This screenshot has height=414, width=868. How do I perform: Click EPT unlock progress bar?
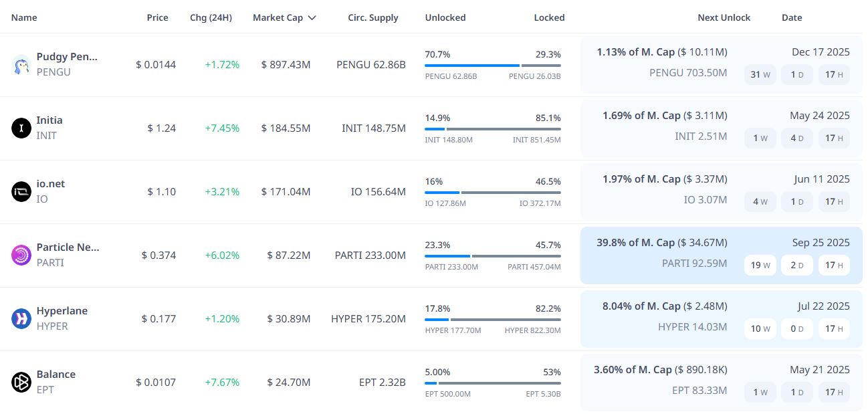click(x=493, y=383)
